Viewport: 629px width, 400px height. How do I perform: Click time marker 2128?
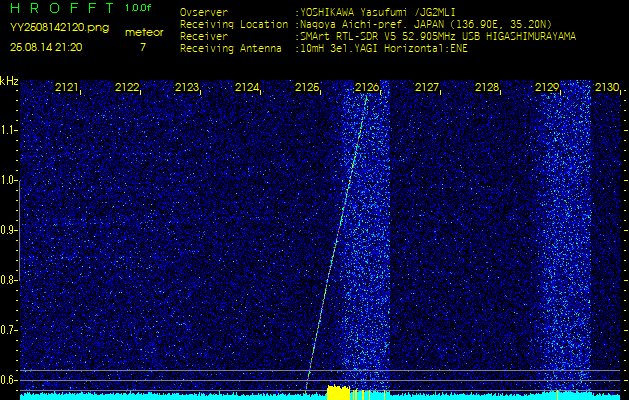coord(487,87)
